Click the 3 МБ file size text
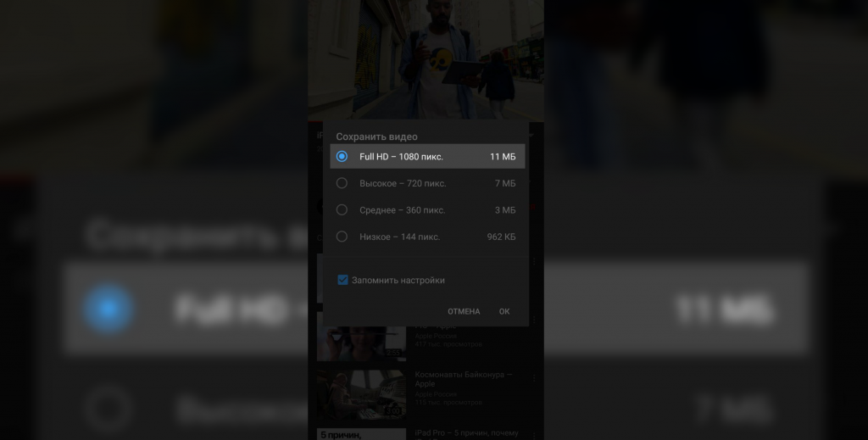This screenshot has width=868, height=440. tap(505, 209)
